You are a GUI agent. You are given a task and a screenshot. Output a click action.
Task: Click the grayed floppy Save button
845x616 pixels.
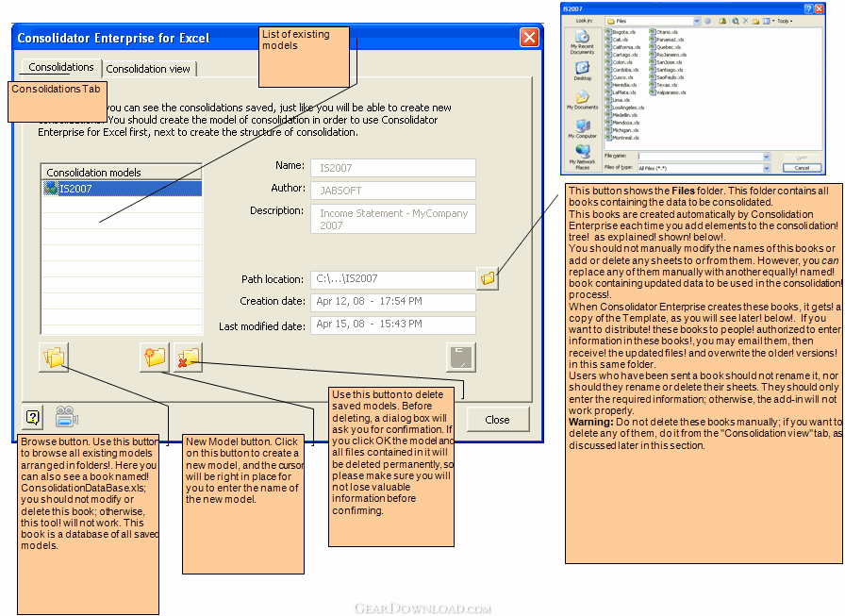(x=461, y=358)
